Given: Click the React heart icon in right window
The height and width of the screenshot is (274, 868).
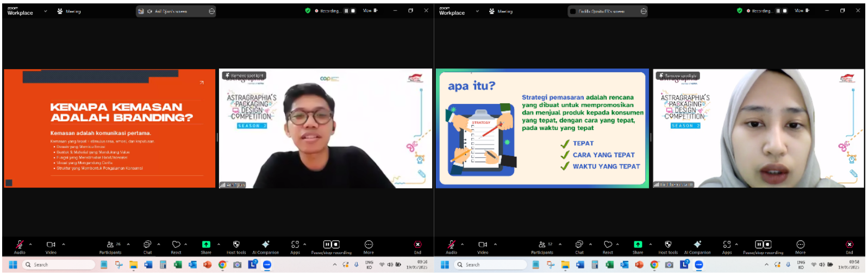Looking at the screenshot, I should pos(608,245).
